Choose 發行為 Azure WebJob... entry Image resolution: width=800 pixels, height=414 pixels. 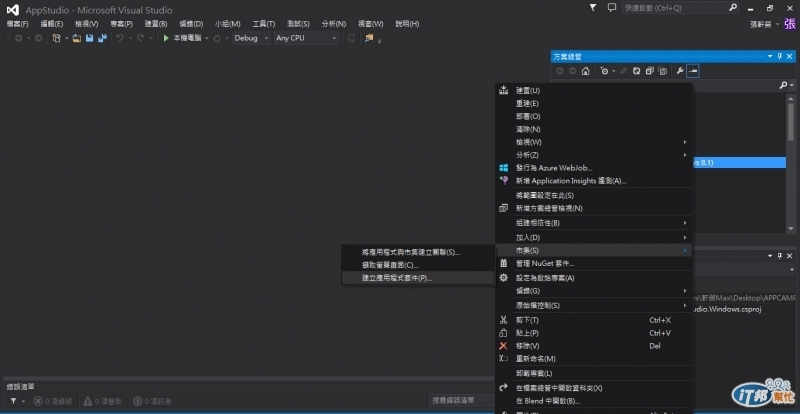(593, 168)
